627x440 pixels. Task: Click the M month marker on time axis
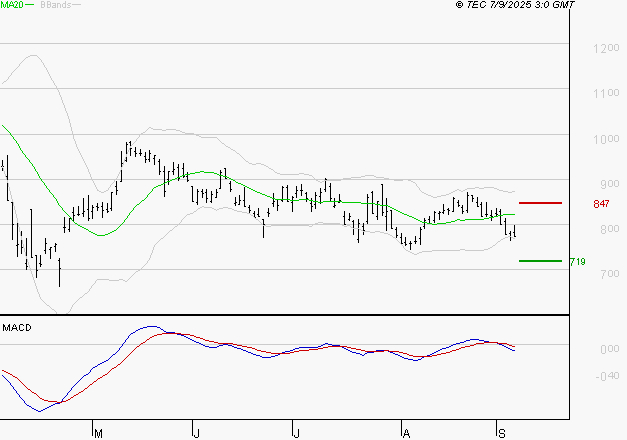[98, 434]
